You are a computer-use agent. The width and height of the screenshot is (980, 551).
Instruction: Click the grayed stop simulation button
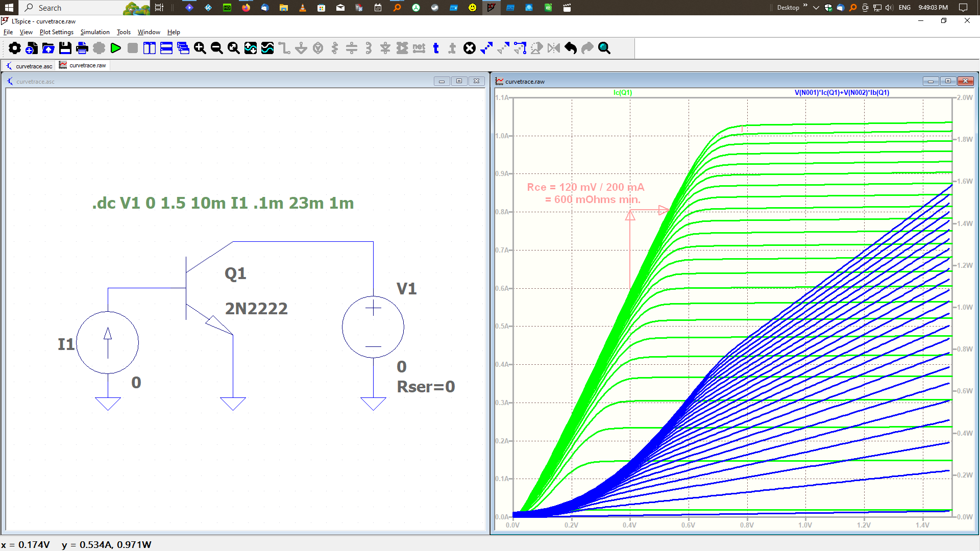pos(133,48)
